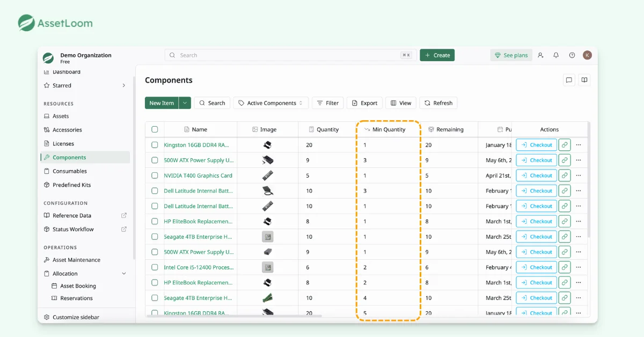Click the AssetLoom leaf logo in sidebar header
The image size is (644, 337).
49,58
